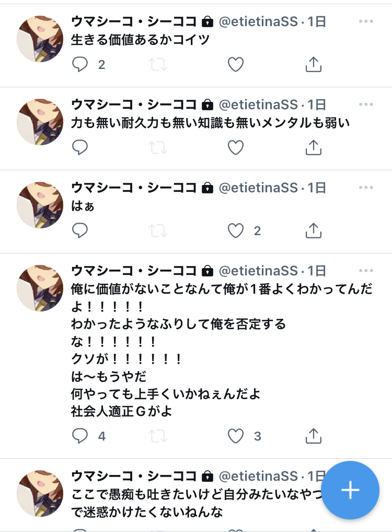Screen dimensions: 392x532
Task: Share the tweet 生きる価値あるかコイツ
Action: [x=313, y=64]
